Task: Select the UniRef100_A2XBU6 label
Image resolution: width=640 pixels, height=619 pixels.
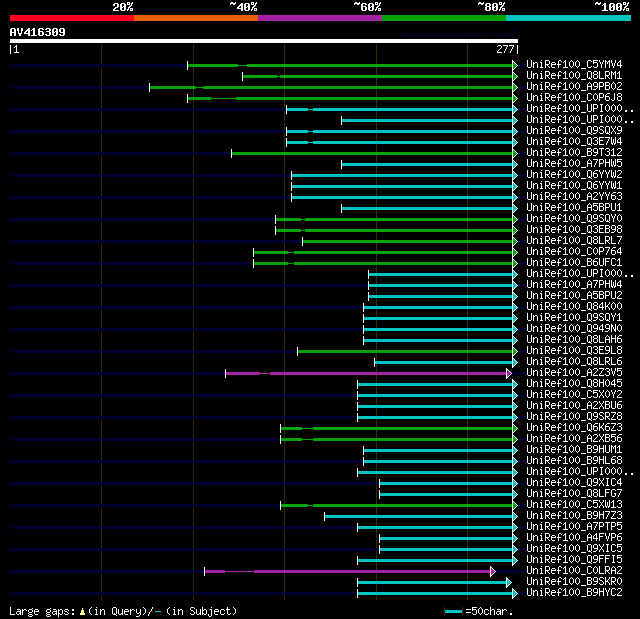Action: pos(574,406)
